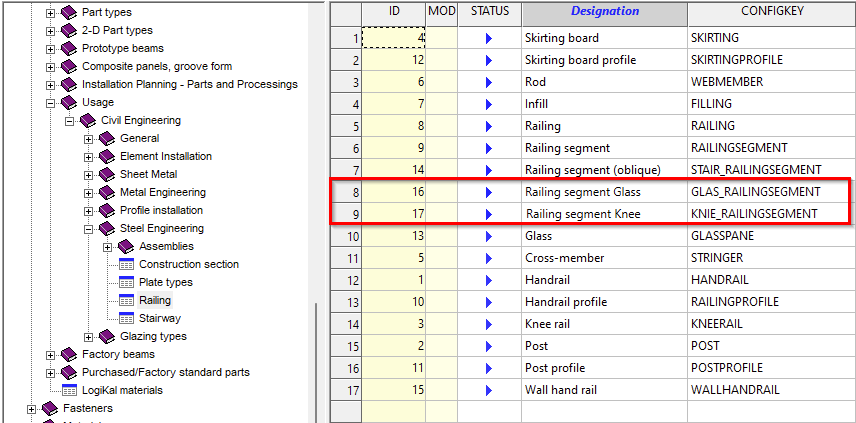Sort by the Designation column header

point(605,12)
